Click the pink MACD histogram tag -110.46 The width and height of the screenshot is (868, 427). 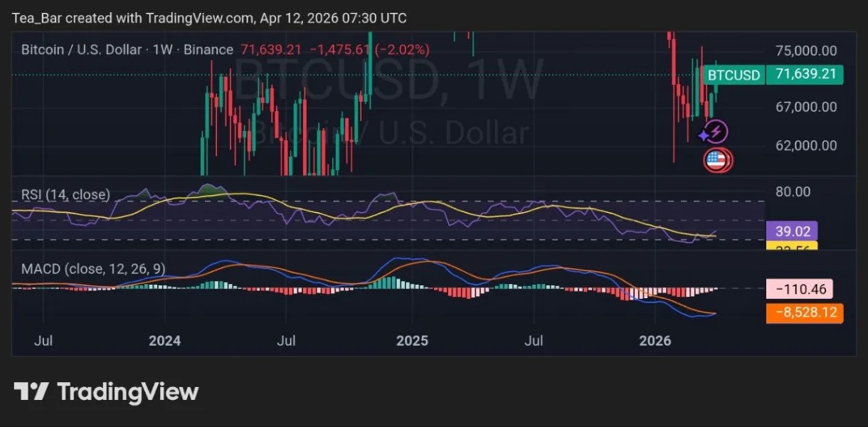pyautogui.click(x=800, y=289)
